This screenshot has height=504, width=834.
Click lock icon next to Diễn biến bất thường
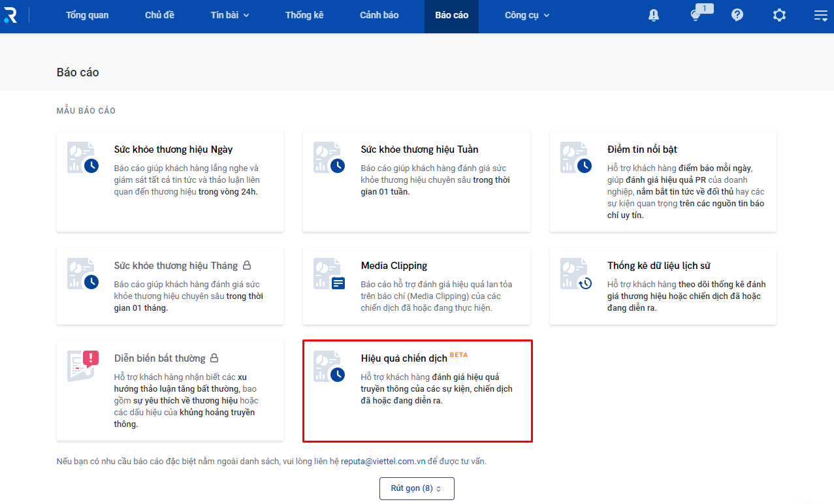[x=214, y=358]
